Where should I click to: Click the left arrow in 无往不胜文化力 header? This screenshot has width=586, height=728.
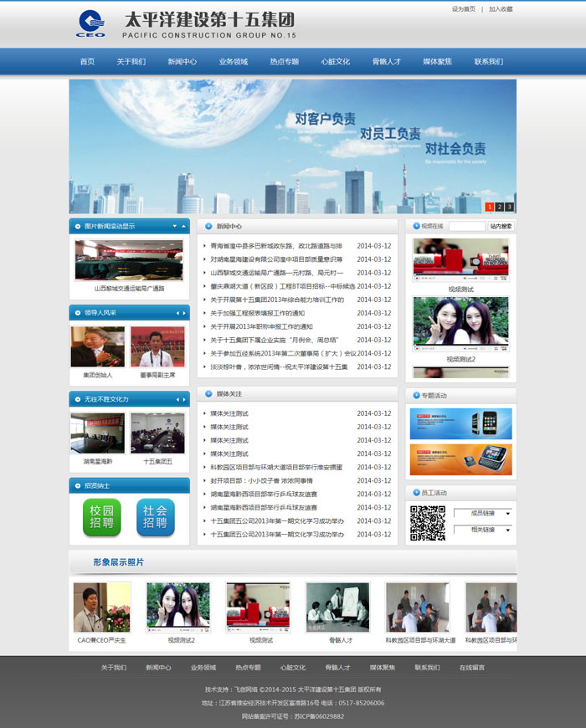[177, 399]
